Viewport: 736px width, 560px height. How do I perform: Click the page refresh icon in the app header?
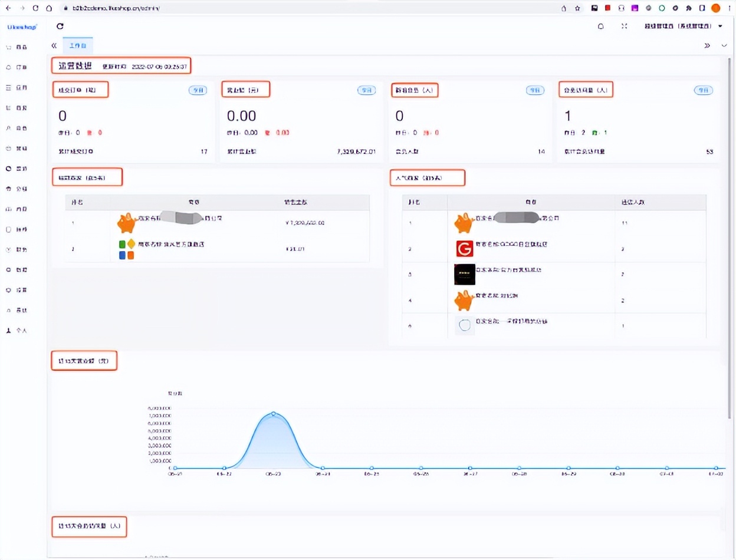tap(60, 26)
